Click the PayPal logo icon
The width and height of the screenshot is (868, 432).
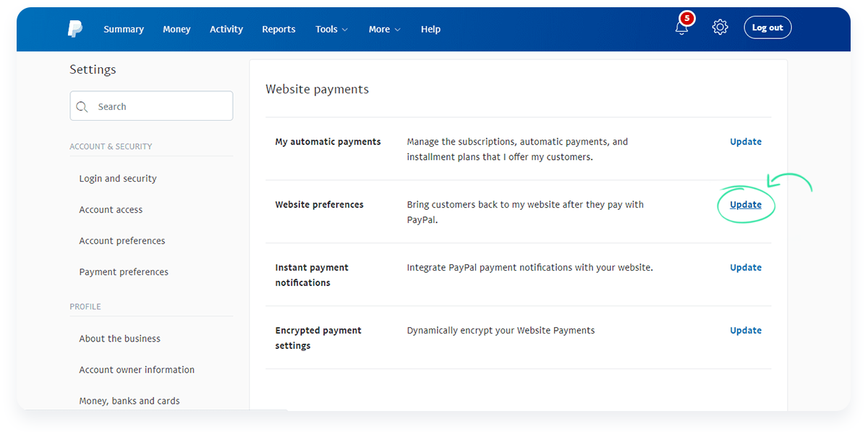coord(75,29)
